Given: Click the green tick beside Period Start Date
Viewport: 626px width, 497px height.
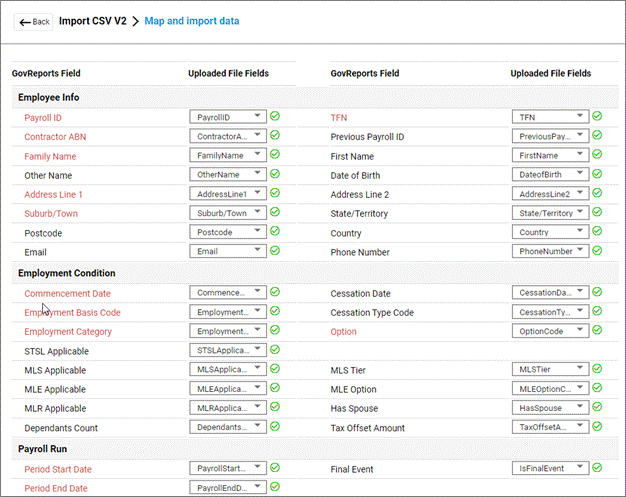Looking at the screenshot, I should [275, 468].
